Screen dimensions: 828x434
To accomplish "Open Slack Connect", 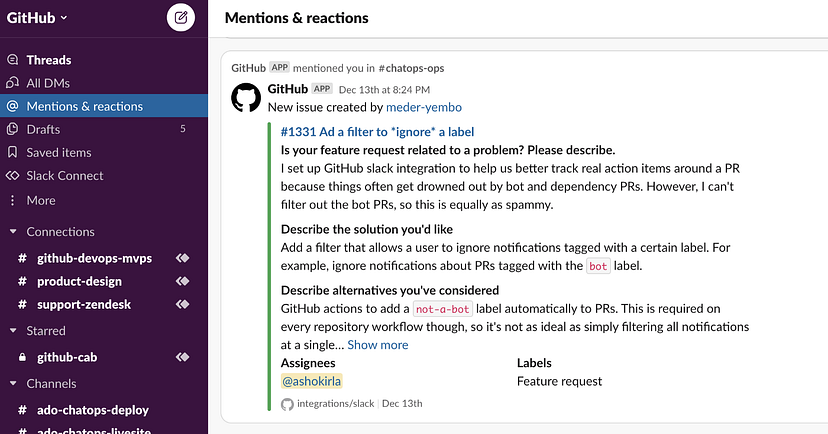I will pos(65,175).
